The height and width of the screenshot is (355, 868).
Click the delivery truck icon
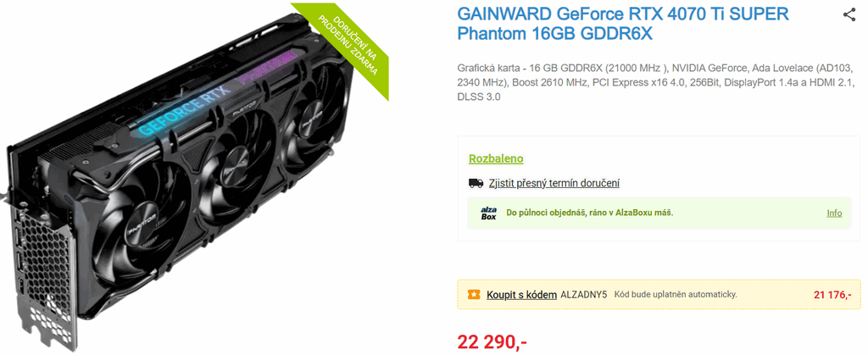[x=476, y=183]
